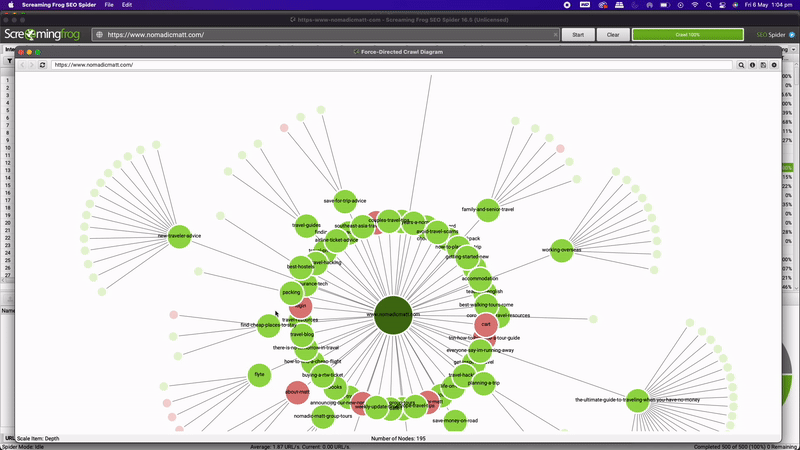Select the travel-blog node

302,335
